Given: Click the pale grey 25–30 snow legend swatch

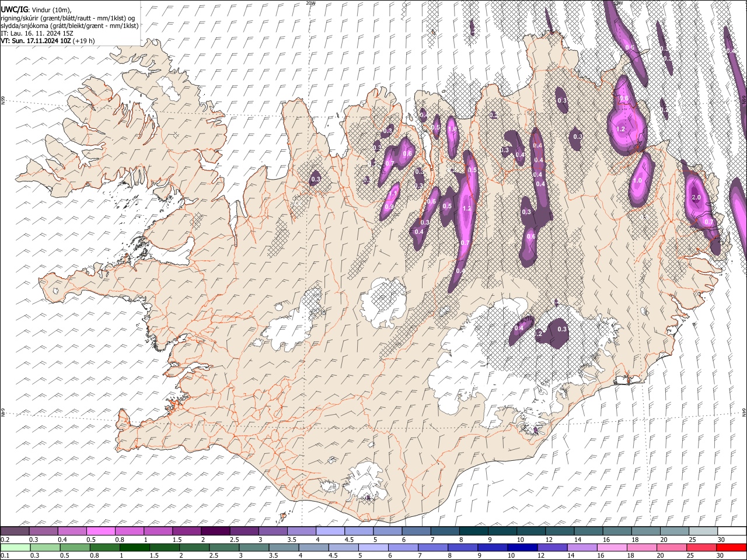Looking at the screenshot, I should (x=703, y=531).
